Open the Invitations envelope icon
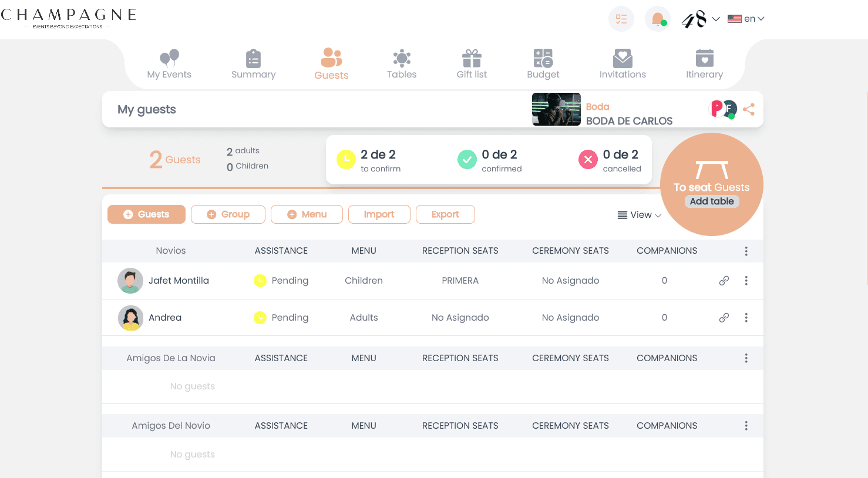This screenshot has height=478, width=868. (x=622, y=58)
